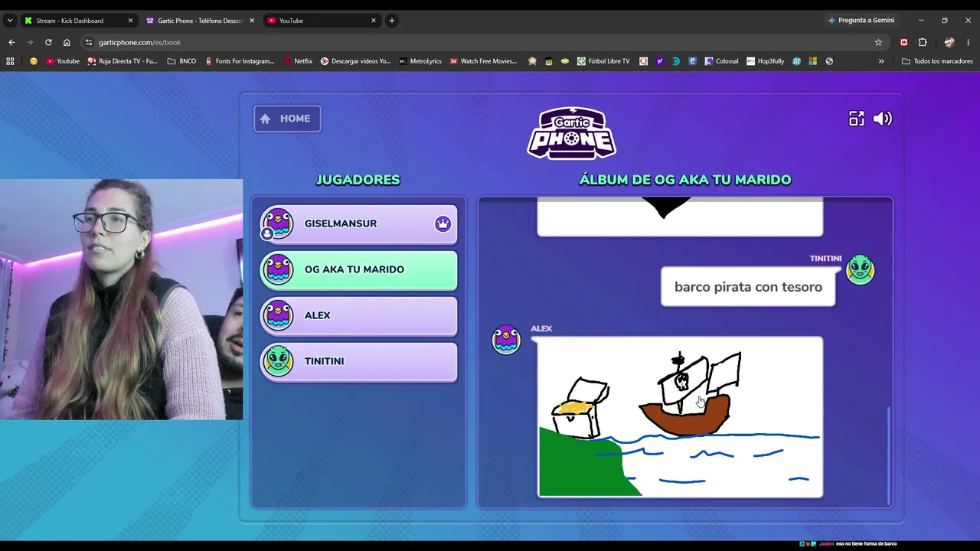
Task: Close the YouTube tab
Action: click(374, 21)
